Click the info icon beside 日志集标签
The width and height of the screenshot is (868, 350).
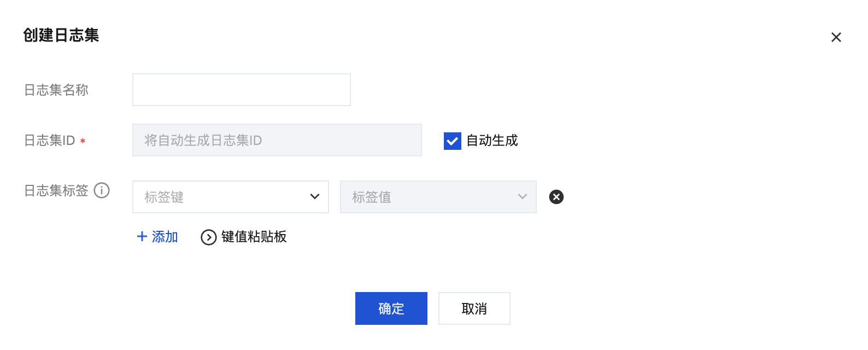[x=102, y=190]
